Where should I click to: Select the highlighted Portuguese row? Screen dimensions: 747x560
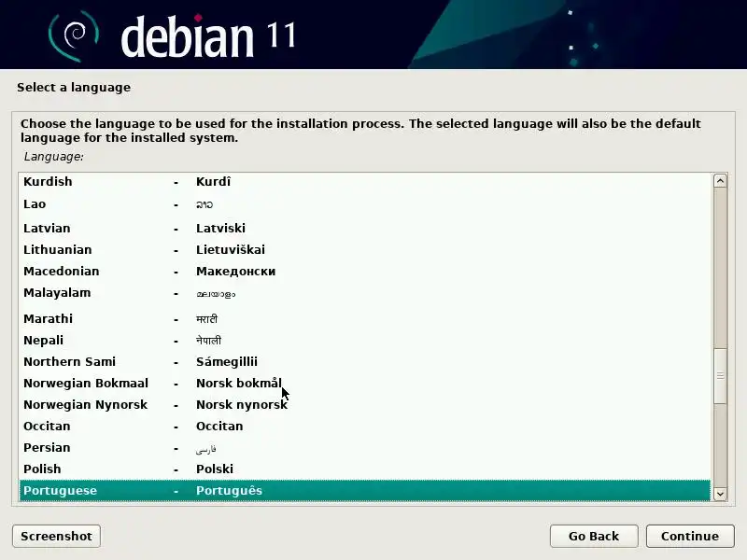(364, 491)
